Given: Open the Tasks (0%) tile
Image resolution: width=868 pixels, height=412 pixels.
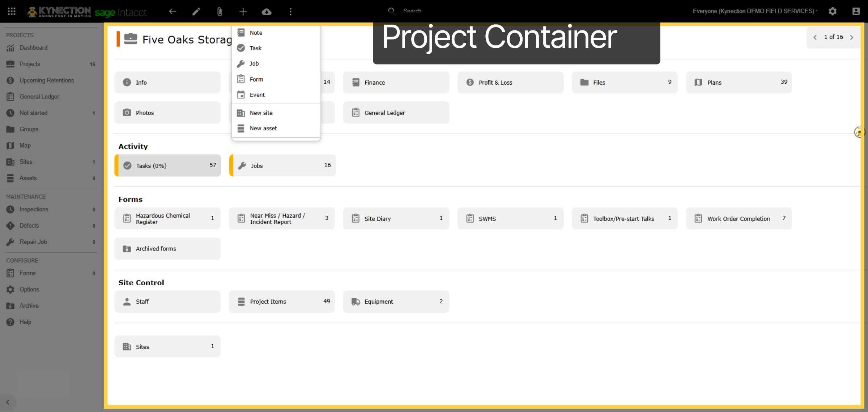Looking at the screenshot, I should [168, 166].
